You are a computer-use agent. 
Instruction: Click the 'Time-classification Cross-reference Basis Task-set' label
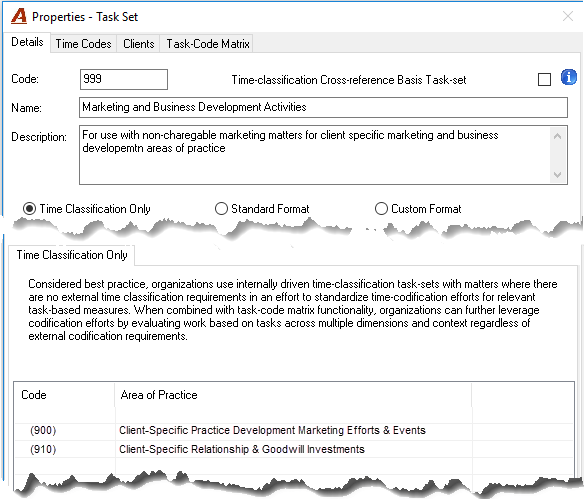[x=349, y=80]
